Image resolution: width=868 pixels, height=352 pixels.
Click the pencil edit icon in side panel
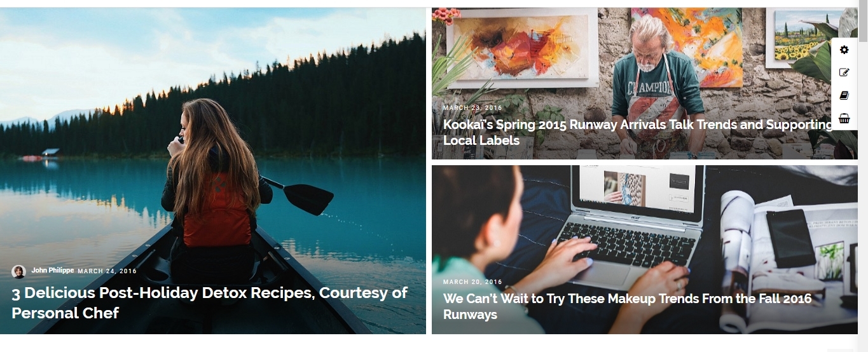click(x=844, y=72)
